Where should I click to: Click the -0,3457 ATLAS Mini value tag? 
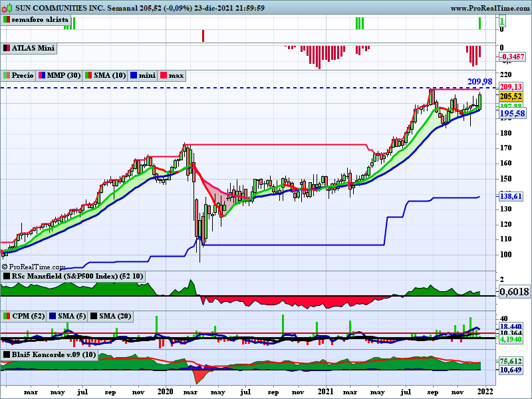pos(512,57)
